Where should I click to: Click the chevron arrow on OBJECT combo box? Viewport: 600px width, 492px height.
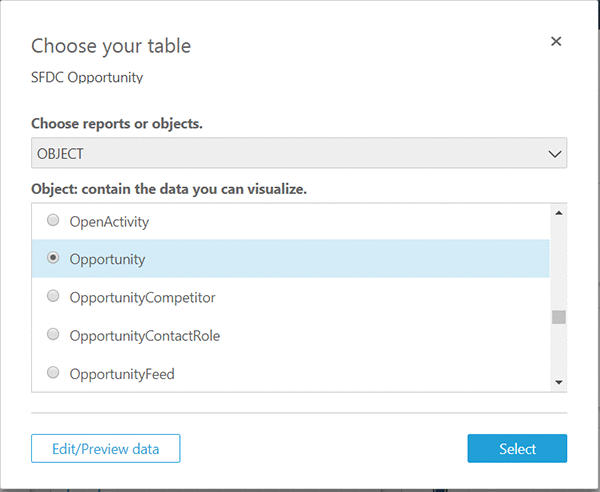555,154
